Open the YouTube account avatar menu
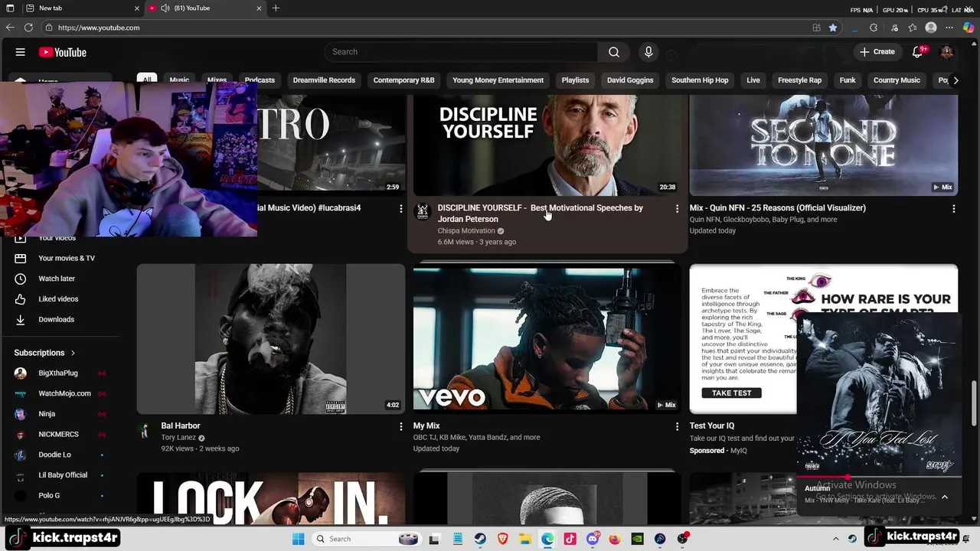The width and height of the screenshot is (980, 551). click(946, 52)
